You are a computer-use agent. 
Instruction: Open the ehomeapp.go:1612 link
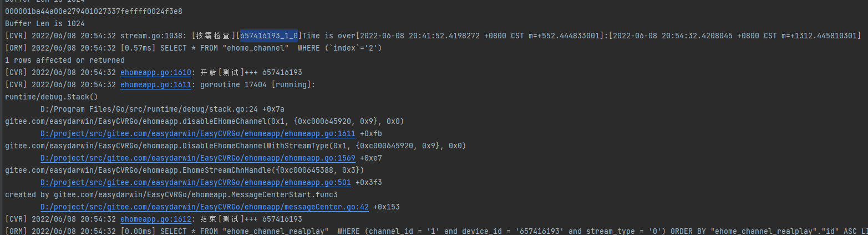pyautogui.click(x=155, y=219)
